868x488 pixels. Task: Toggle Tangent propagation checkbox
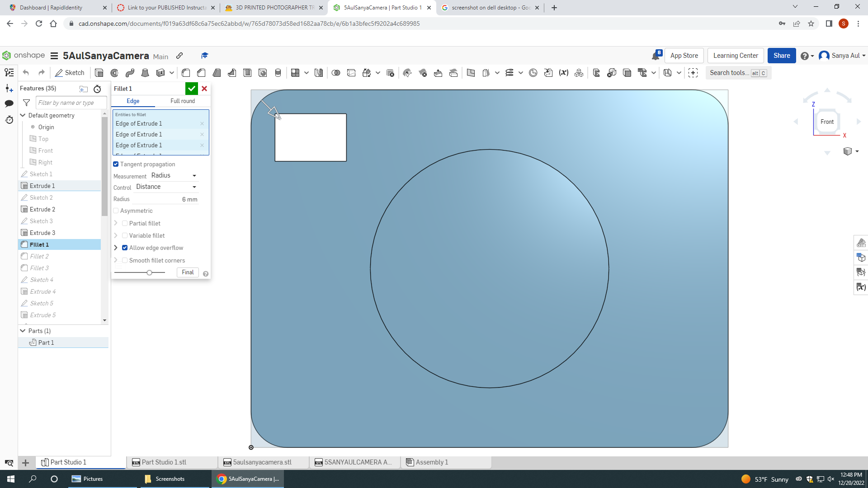tap(116, 164)
